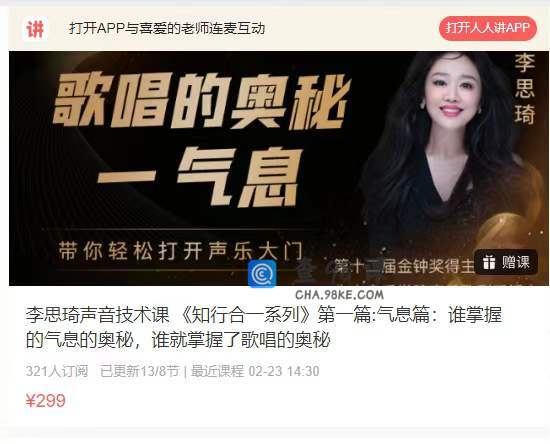Click the 已更新13/8节 update info
Image resolution: width=550 pixels, height=444 pixels.
click(x=140, y=371)
